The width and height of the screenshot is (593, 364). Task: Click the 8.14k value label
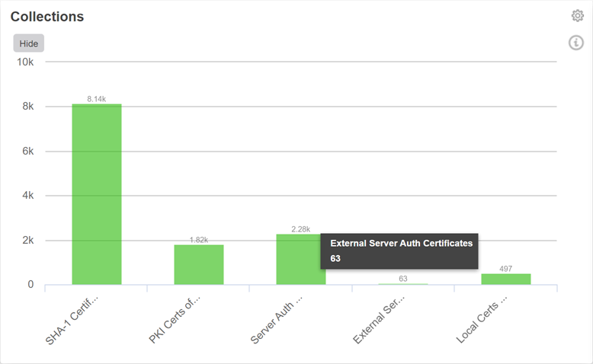(x=97, y=99)
